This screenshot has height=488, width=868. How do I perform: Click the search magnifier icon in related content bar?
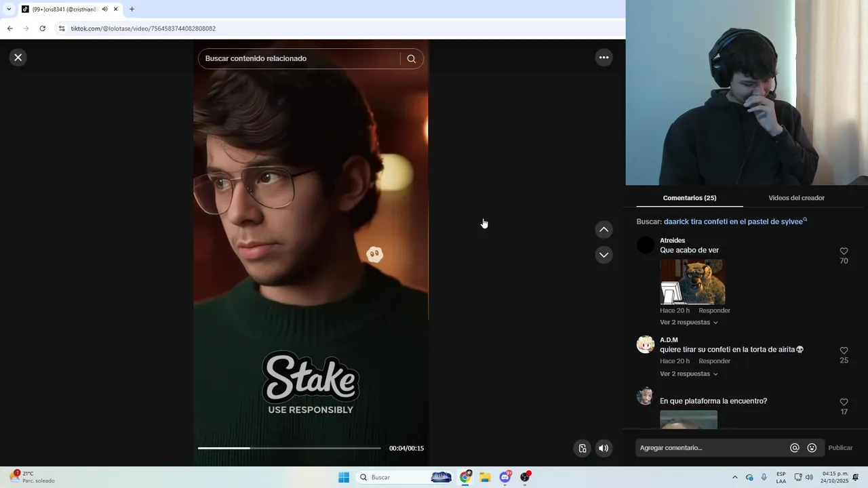pyautogui.click(x=411, y=58)
